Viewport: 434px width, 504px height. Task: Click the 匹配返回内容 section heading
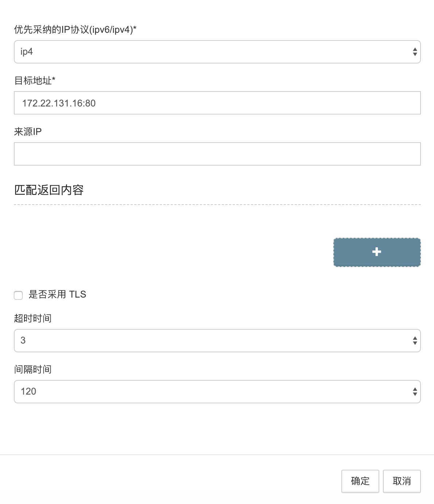click(x=49, y=190)
